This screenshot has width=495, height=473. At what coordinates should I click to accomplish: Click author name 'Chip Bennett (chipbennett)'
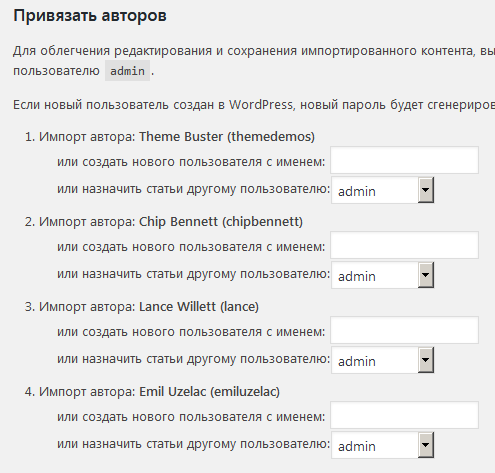[221, 222]
